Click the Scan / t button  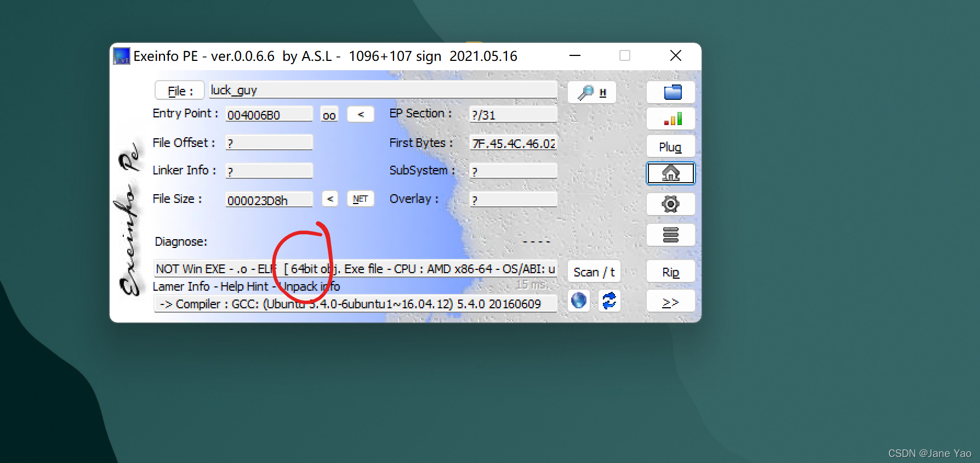[594, 272]
